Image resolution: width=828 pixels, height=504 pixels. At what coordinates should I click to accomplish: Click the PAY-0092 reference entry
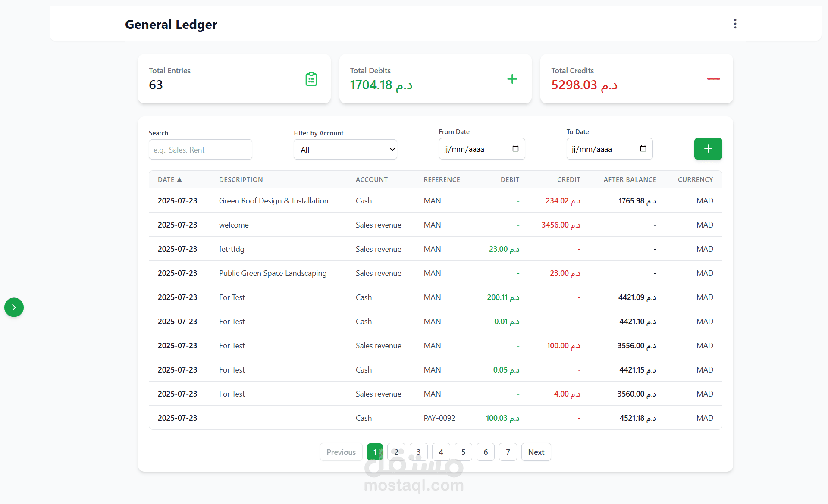click(x=439, y=418)
